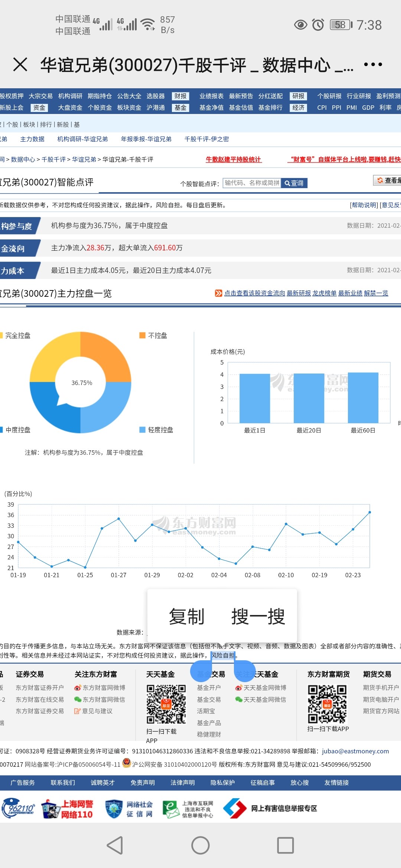
Task: Click jubao@eastmoney.com email link
Action: [355, 751]
